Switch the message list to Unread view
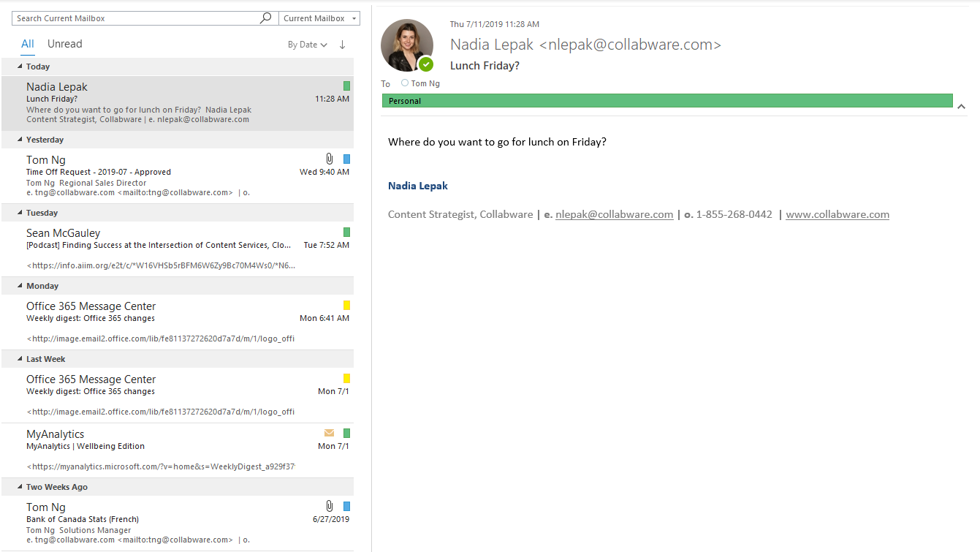Image resolution: width=980 pixels, height=552 pixels. click(64, 43)
